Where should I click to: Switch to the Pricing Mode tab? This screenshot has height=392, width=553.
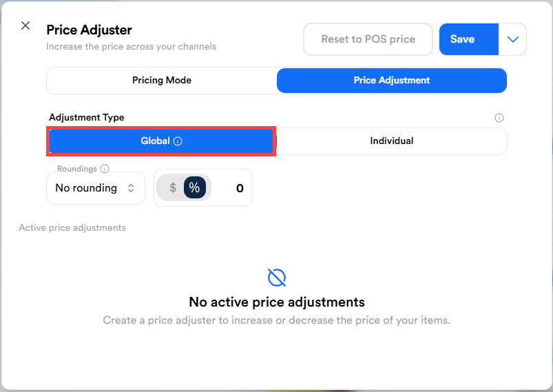tap(162, 81)
